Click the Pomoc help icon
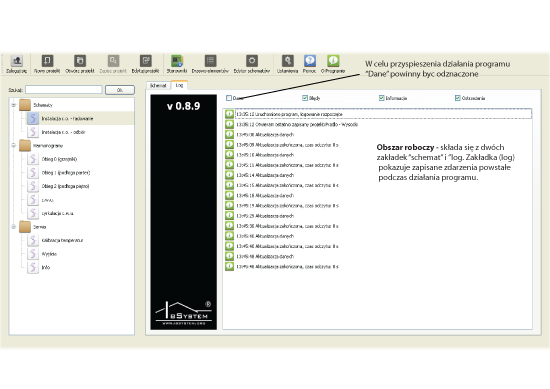 (x=310, y=61)
